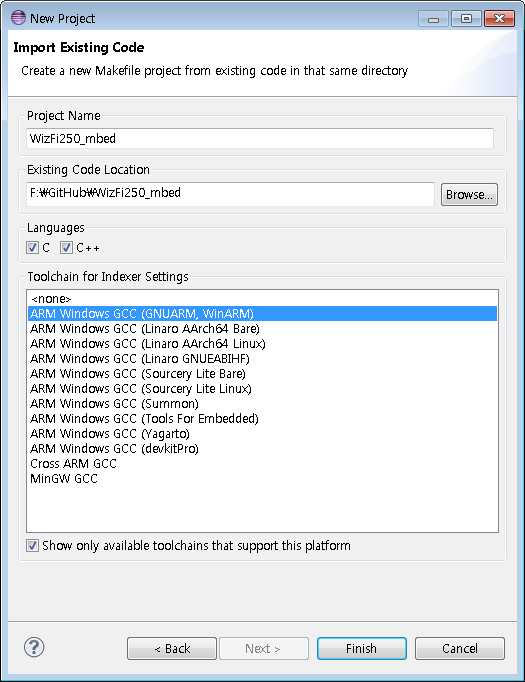Select ARM Windows GCC (Sourcery Lite Linux)
The width and height of the screenshot is (525, 682).
tap(262, 388)
